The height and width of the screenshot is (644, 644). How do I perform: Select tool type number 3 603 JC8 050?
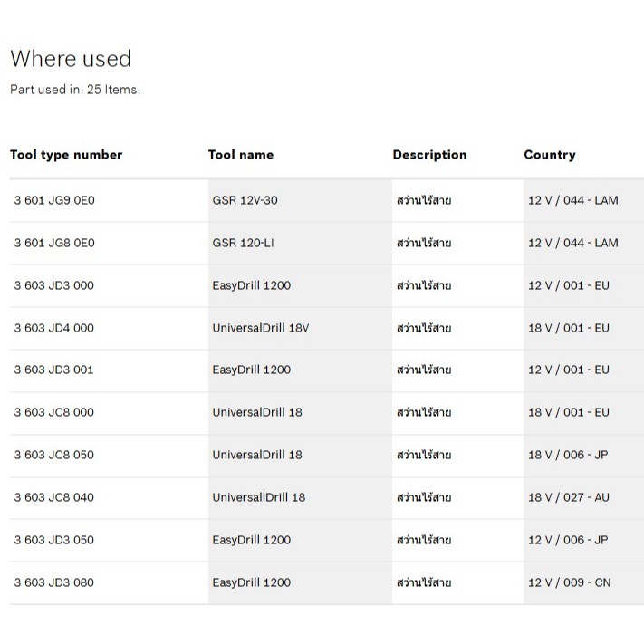[x=54, y=455]
